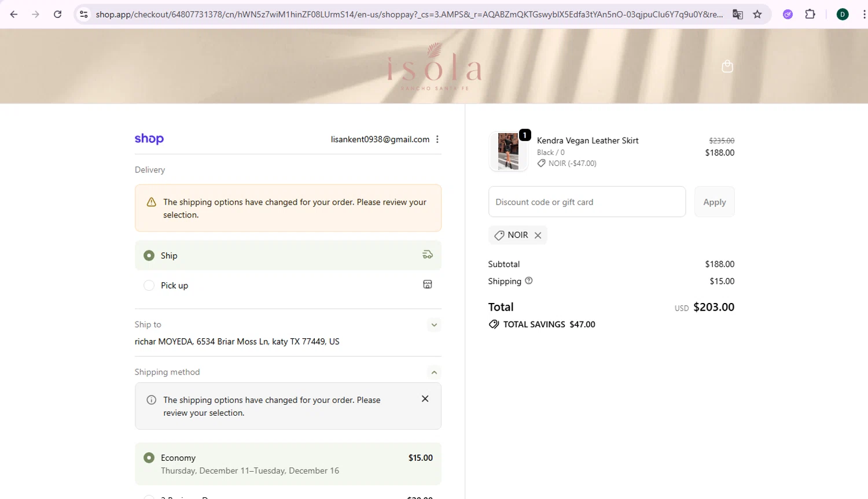This screenshot has height=499, width=868.
Task: Click the struck-through $235.00 price
Action: pyautogui.click(x=722, y=141)
